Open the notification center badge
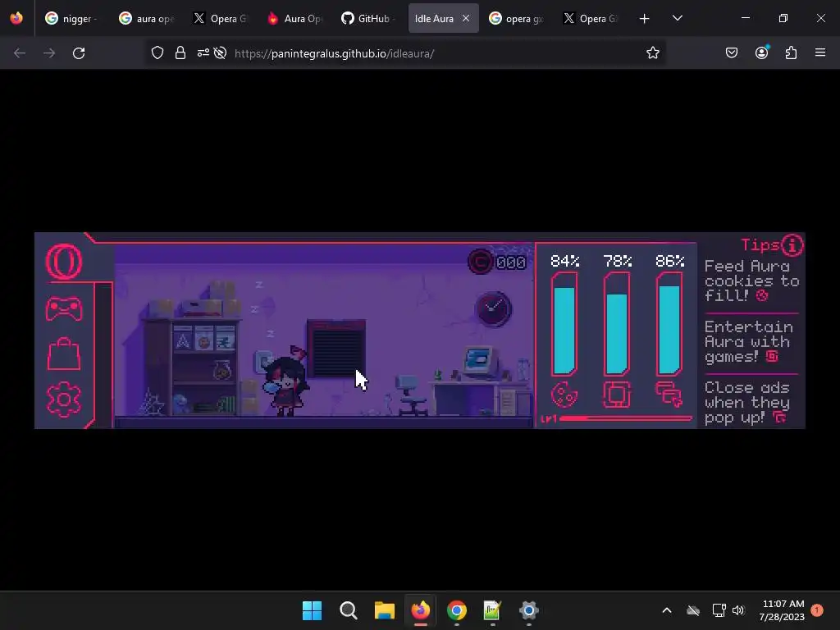This screenshot has height=630, width=840. click(x=817, y=610)
